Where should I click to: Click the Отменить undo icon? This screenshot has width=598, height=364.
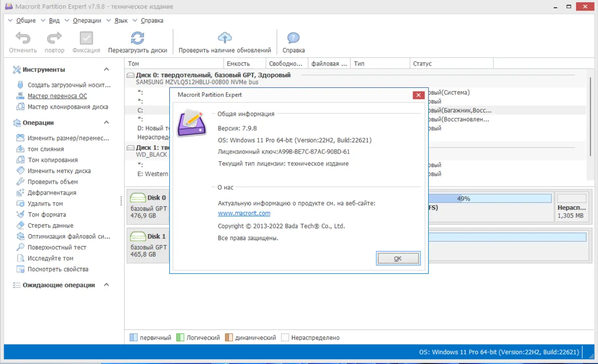coord(23,38)
